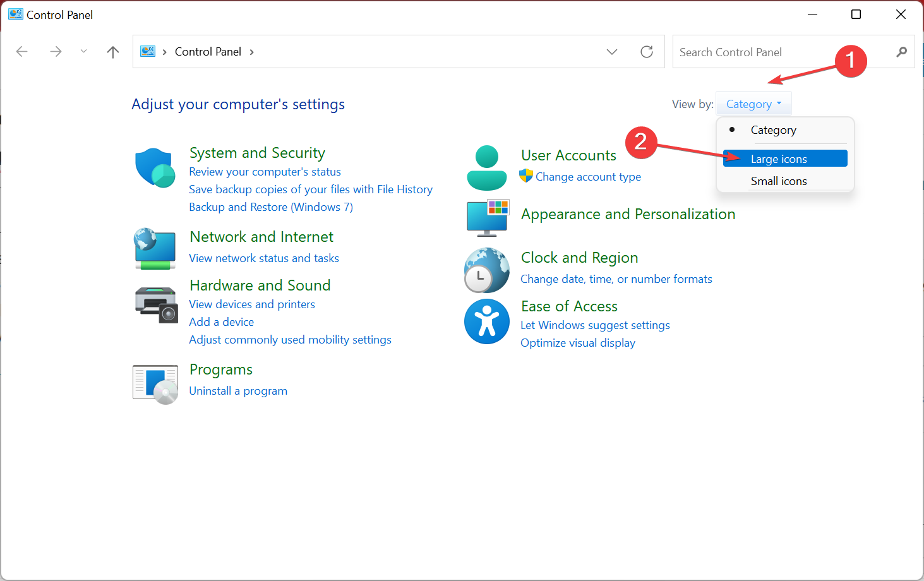Click the title bar Control Panel icon

tap(15, 15)
